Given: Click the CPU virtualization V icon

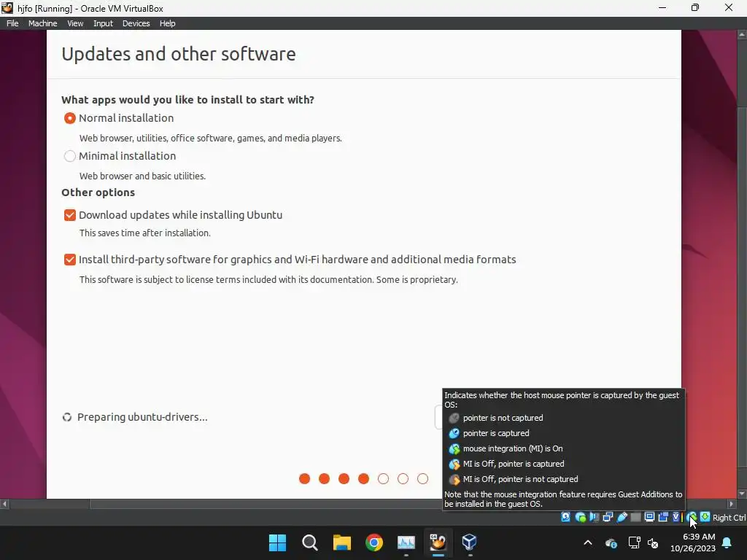Looking at the screenshot, I should [x=676, y=517].
